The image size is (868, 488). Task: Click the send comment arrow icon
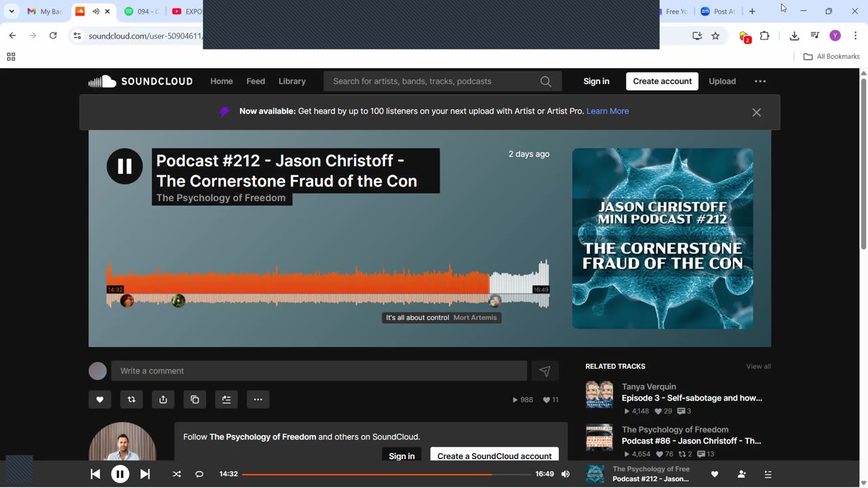545,371
